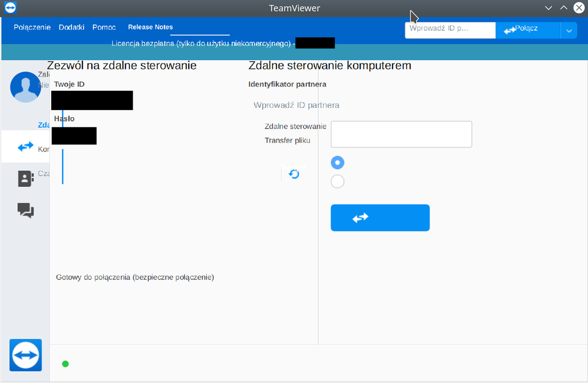Click the password refresh icon
Screen dimensions: 588x383
(x=294, y=174)
